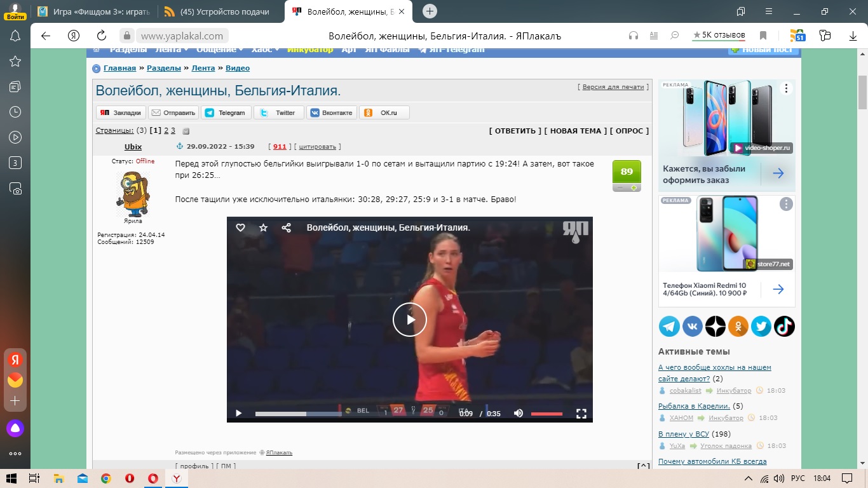Open the Windows Start menu
The width and height of the screenshot is (868, 488).
click(11, 478)
